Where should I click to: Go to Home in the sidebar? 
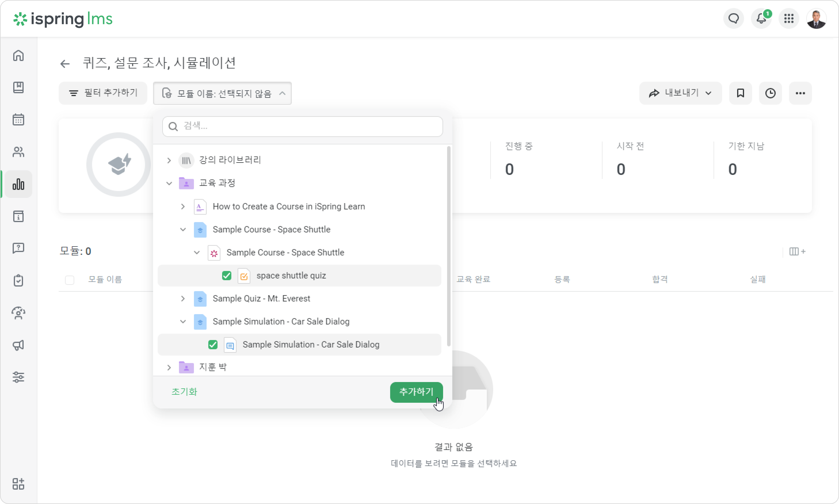point(18,55)
